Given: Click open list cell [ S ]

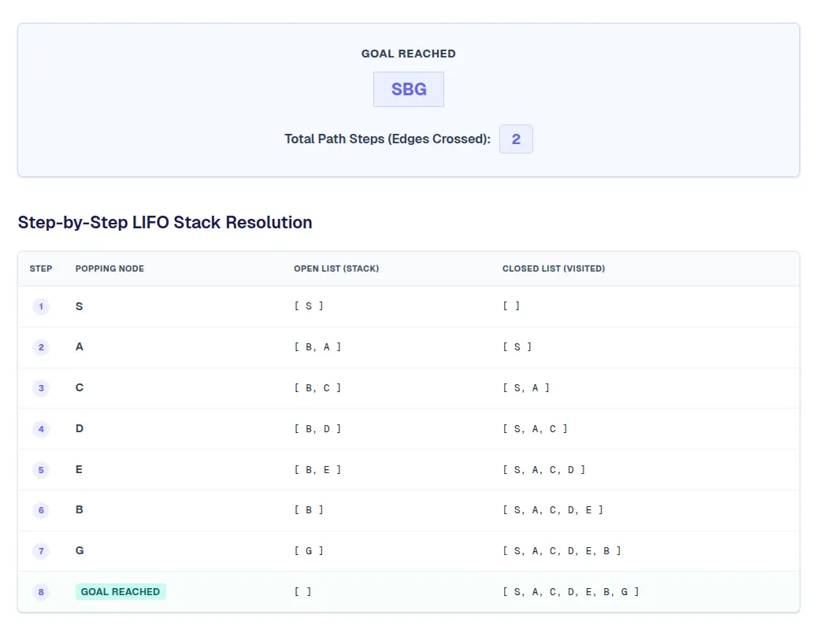Looking at the screenshot, I should [x=309, y=306].
